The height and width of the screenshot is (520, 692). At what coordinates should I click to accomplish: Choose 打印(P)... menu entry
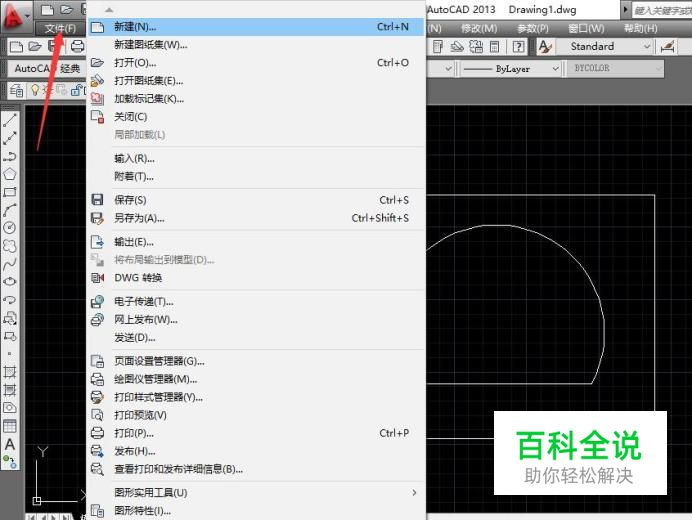257,433
